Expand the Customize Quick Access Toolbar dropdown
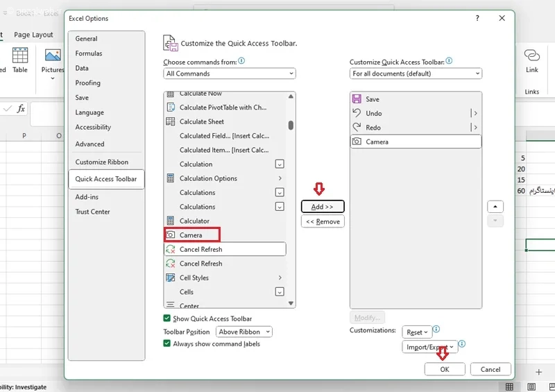The image size is (555, 392). [415, 74]
